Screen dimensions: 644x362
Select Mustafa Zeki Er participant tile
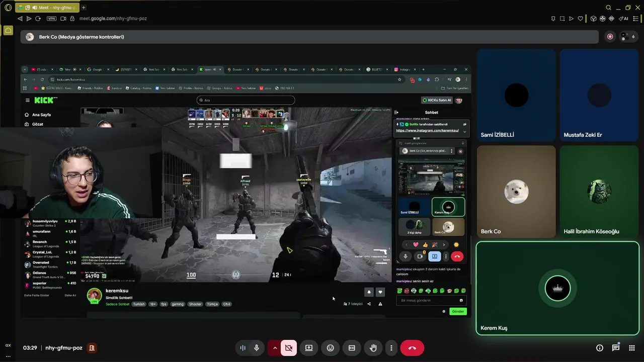599,95
